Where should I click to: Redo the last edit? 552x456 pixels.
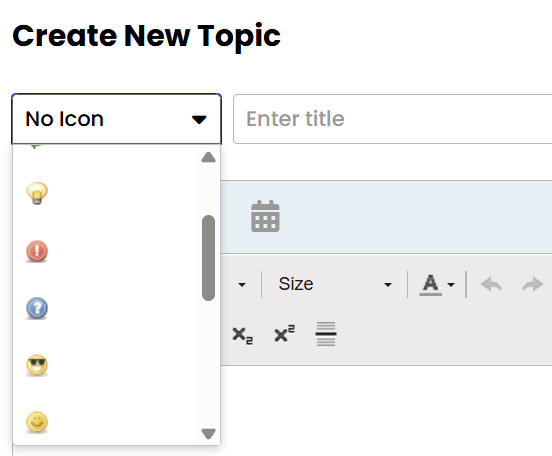pos(532,284)
